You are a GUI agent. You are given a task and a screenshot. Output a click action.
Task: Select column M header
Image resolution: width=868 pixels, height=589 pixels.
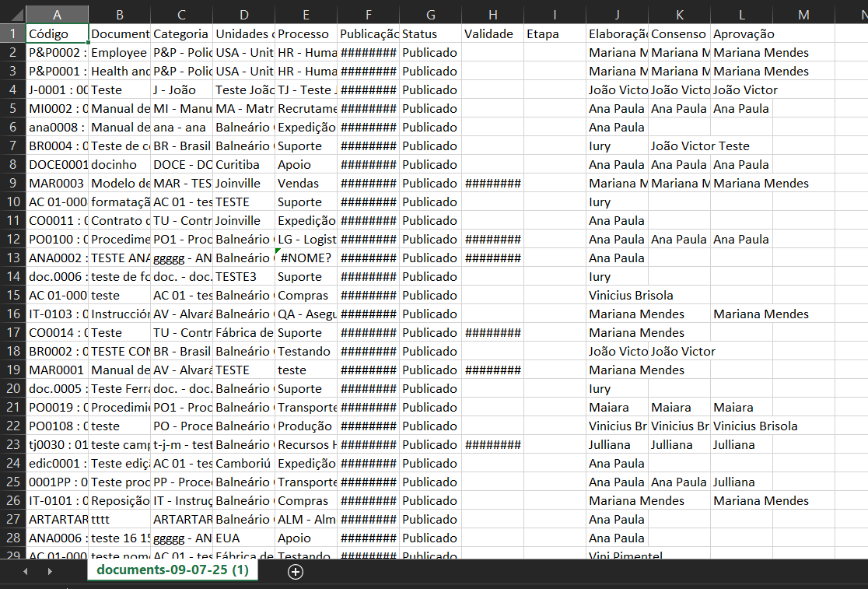[803, 15]
